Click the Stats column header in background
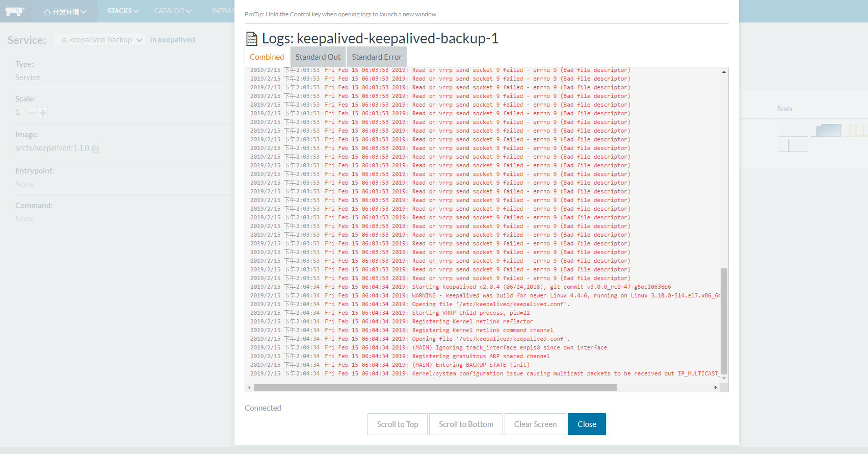The height and width of the screenshot is (454, 868). (784, 109)
